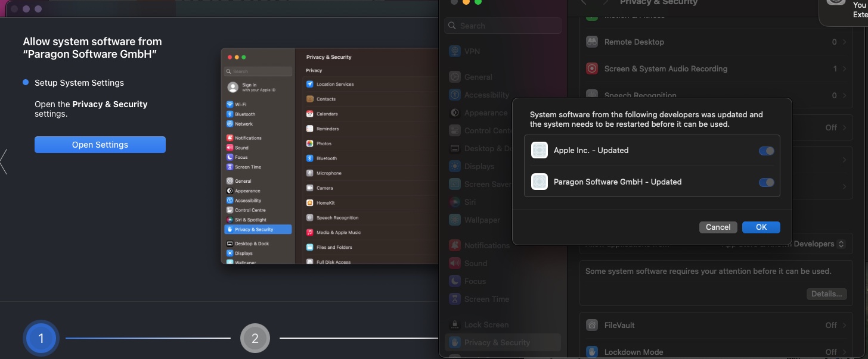Expand Remote Desktop row chevron
Viewport: 868px width, 359px height.
pyautogui.click(x=844, y=42)
